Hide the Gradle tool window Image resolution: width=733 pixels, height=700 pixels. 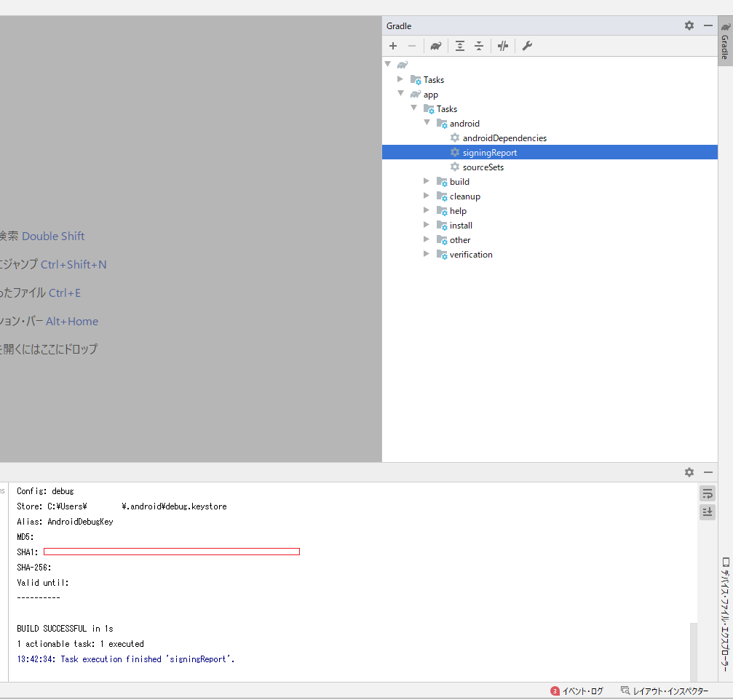pos(708,25)
